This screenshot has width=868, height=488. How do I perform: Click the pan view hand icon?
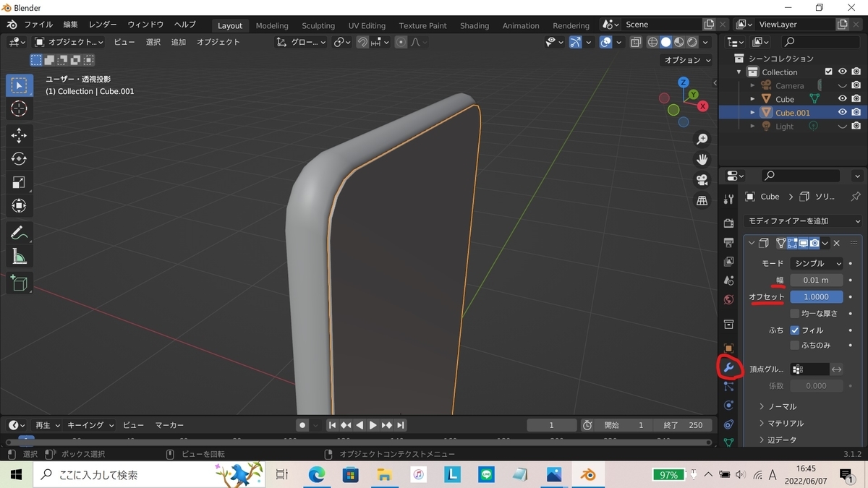click(x=702, y=159)
